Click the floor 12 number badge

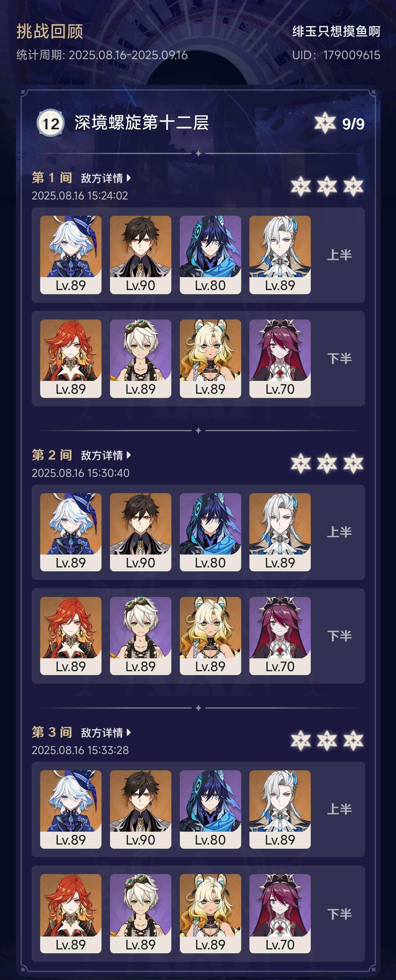50,123
